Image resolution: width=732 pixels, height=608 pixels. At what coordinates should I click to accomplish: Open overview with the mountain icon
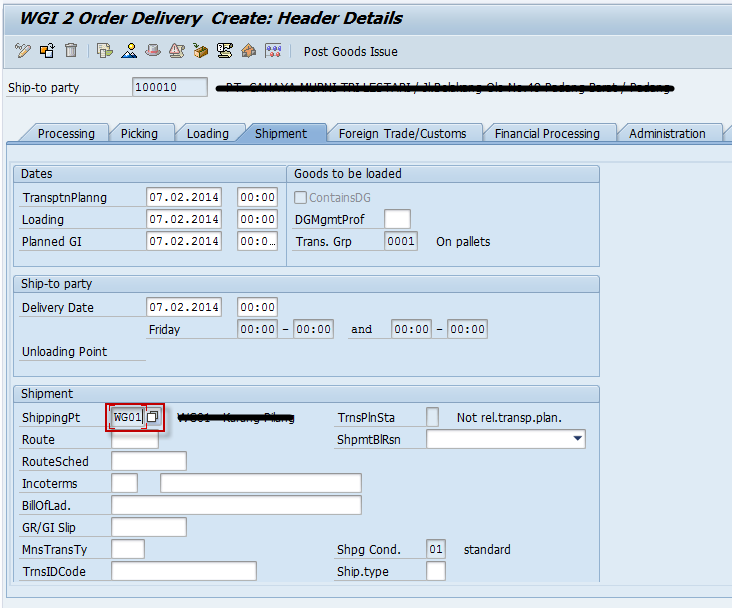pos(129,51)
